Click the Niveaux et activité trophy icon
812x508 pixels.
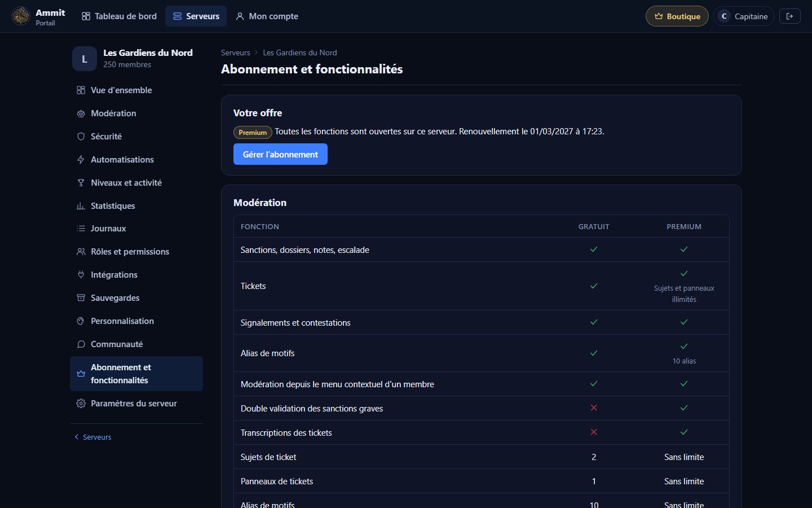point(81,183)
